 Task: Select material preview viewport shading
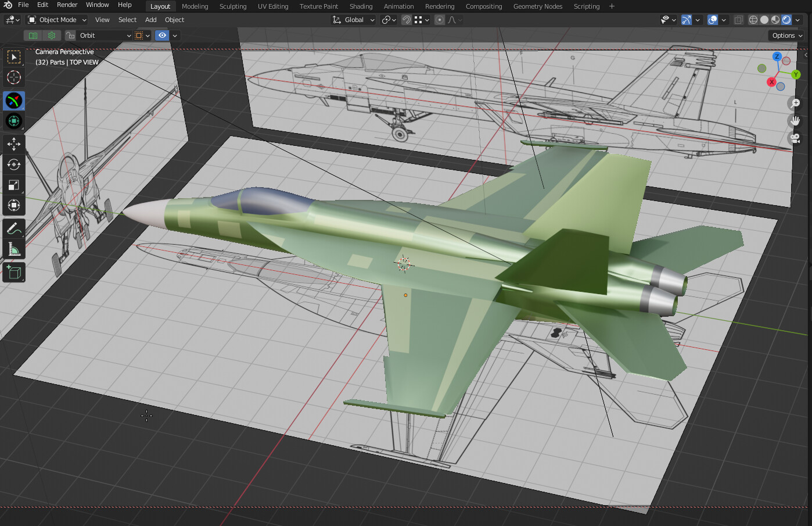[775, 20]
